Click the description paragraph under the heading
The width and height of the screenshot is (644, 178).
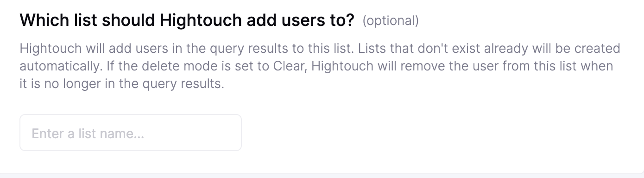tap(320, 67)
